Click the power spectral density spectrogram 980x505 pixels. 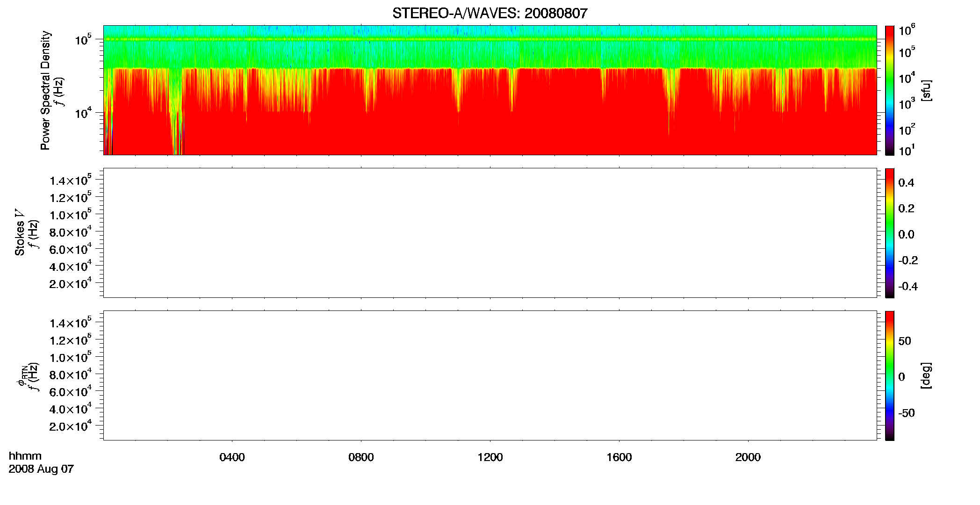point(490,90)
